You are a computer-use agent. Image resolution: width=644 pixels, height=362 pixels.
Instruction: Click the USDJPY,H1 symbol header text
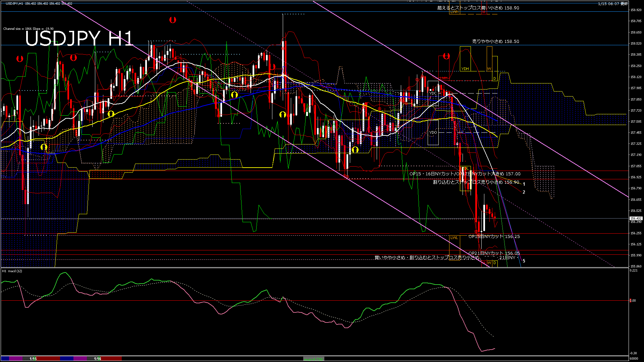[x=14, y=3]
